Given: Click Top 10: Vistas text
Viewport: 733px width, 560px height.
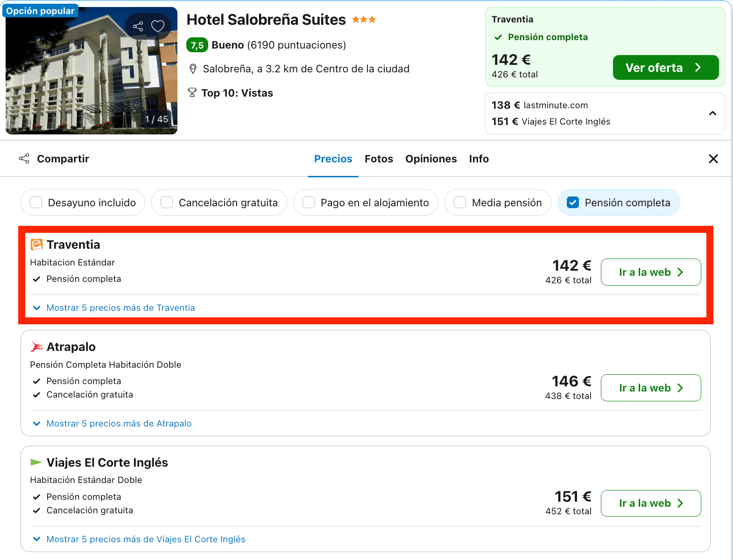Looking at the screenshot, I should 237,93.
